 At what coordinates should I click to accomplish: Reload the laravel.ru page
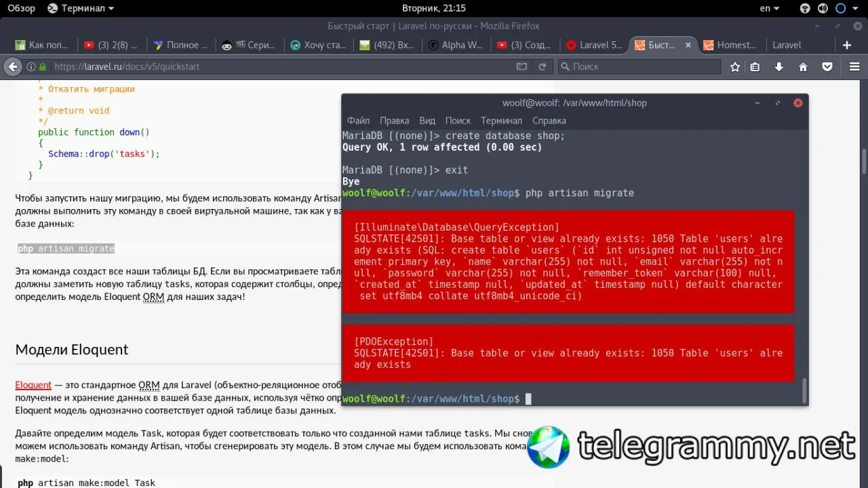click(x=542, y=67)
